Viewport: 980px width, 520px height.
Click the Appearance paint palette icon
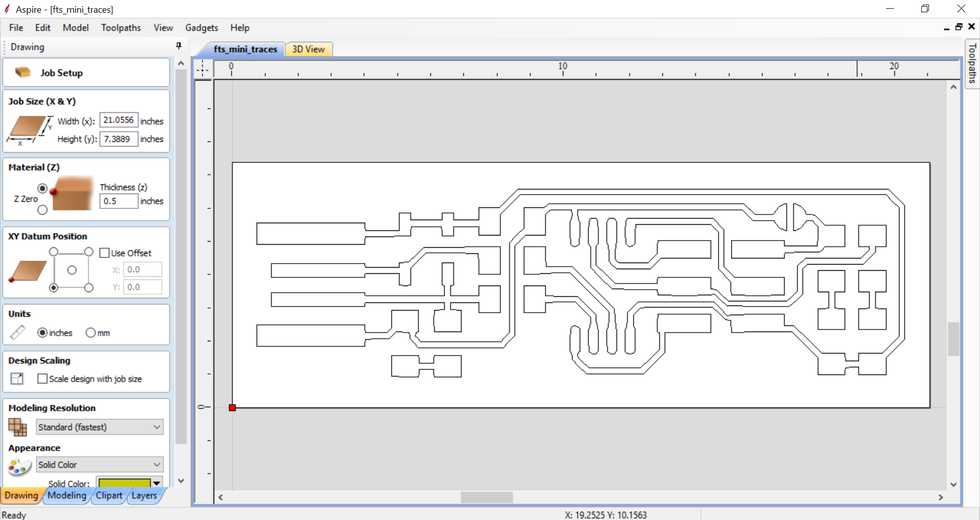[x=20, y=466]
